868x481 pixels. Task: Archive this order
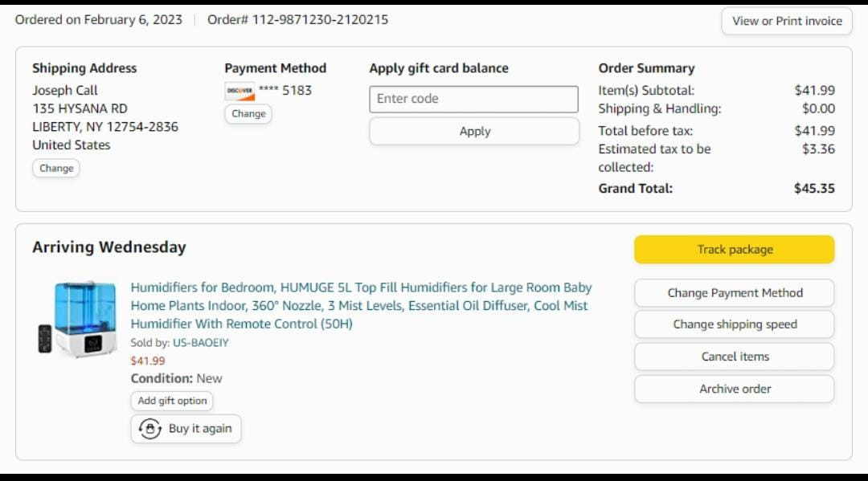click(735, 389)
